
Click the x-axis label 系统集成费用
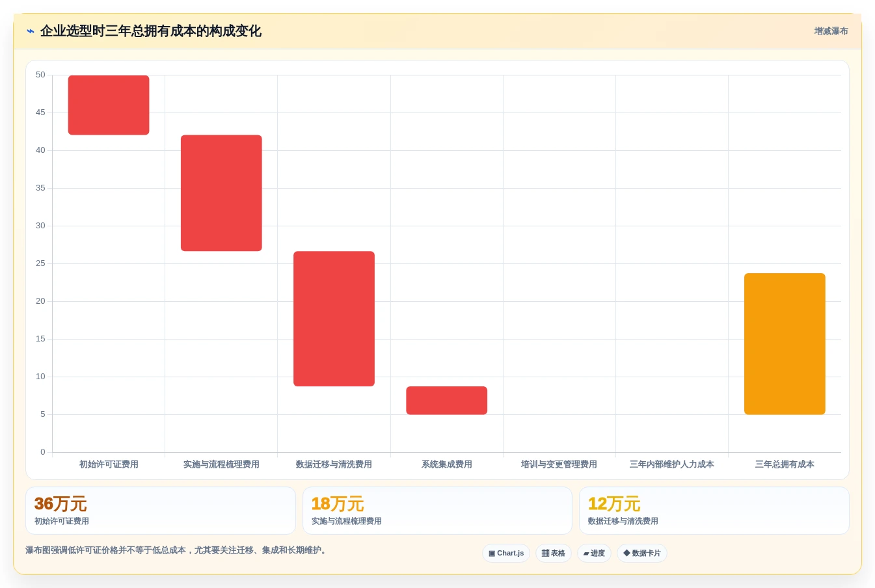pyautogui.click(x=446, y=464)
